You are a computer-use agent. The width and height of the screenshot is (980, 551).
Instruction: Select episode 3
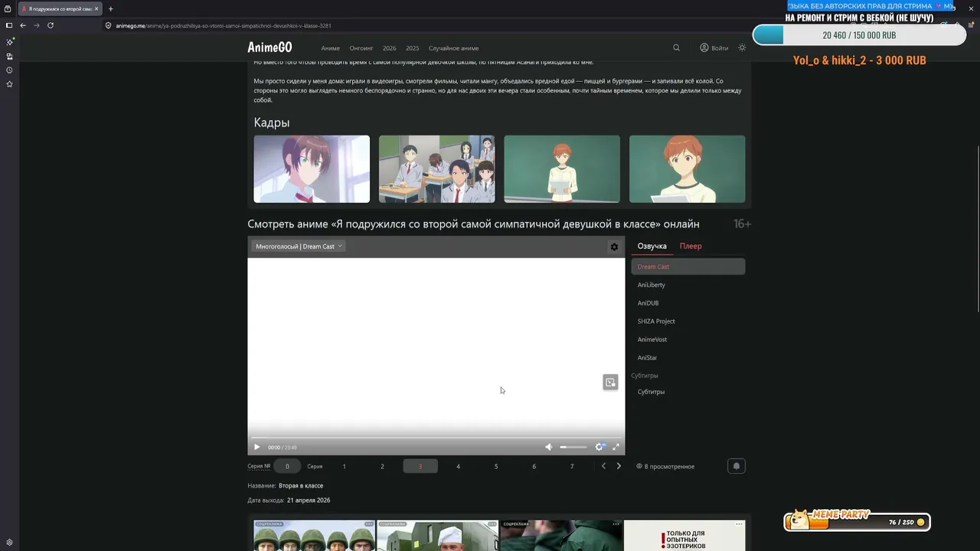(x=420, y=466)
